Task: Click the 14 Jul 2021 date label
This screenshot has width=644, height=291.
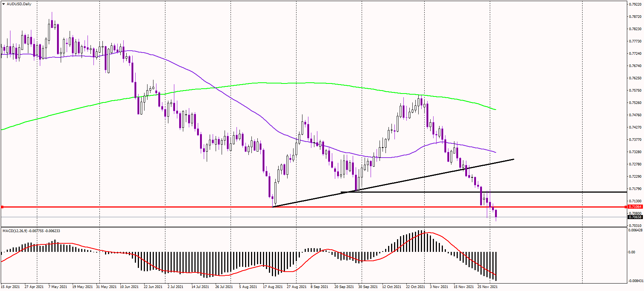Action: pyautogui.click(x=200, y=287)
